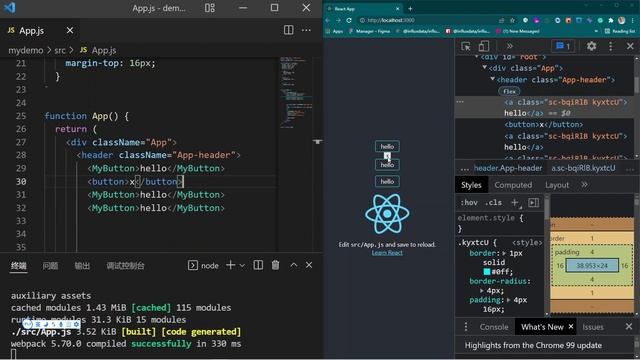The height and width of the screenshot is (360, 640).
Task: Switch to the Layout tab
Action: [x=557, y=185]
